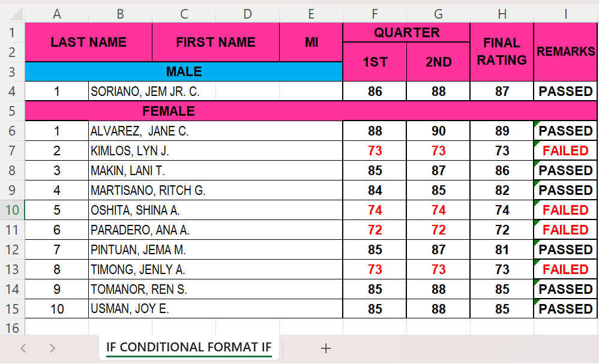Image resolution: width=599 pixels, height=364 pixels.
Task: Click the previous sheet navigation arrow
Action: coord(23,348)
